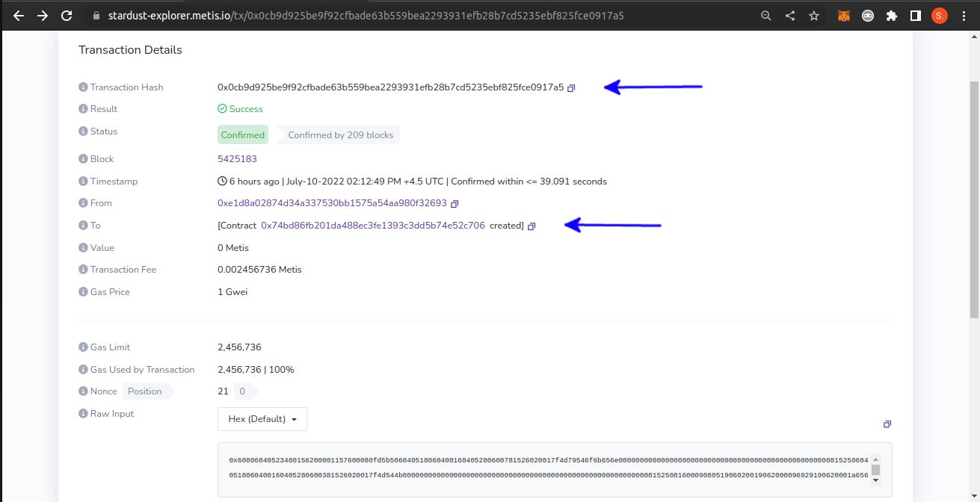
Task: Open the created contract 0x74bd86... link
Action: 372,226
